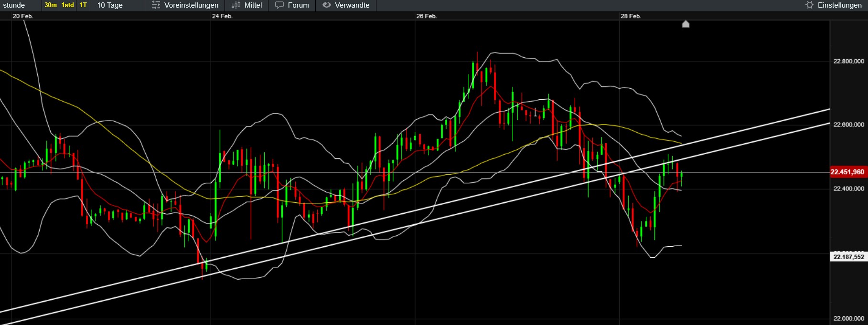
Task: Click the Voreinstellungen sliders icon
Action: (156, 5)
